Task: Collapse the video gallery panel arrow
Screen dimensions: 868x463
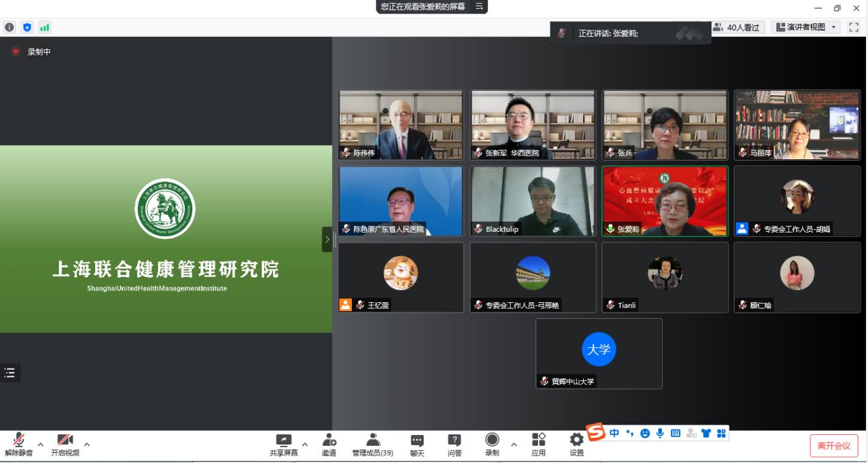Action: pyautogui.click(x=327, y=239)
